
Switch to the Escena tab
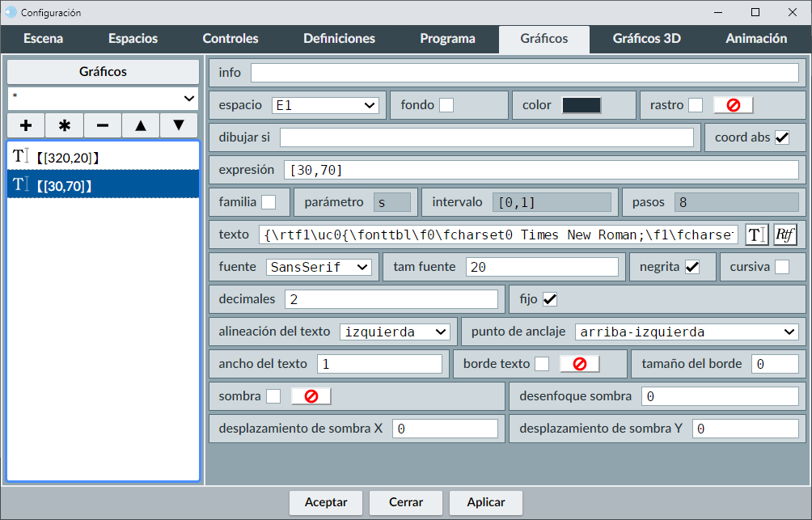tap(43, 38)
